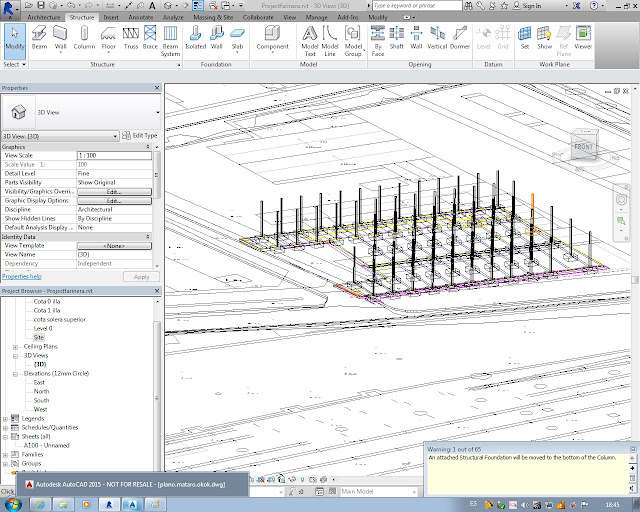
Task: Open the Windows Start menu
Action: [13, 503]
